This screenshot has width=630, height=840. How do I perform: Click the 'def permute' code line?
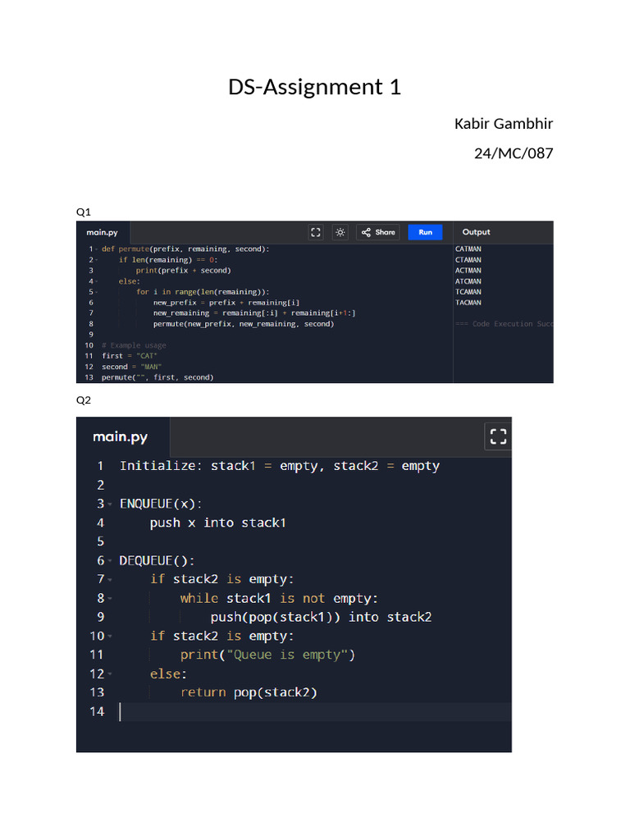click(x=185, y=249)
